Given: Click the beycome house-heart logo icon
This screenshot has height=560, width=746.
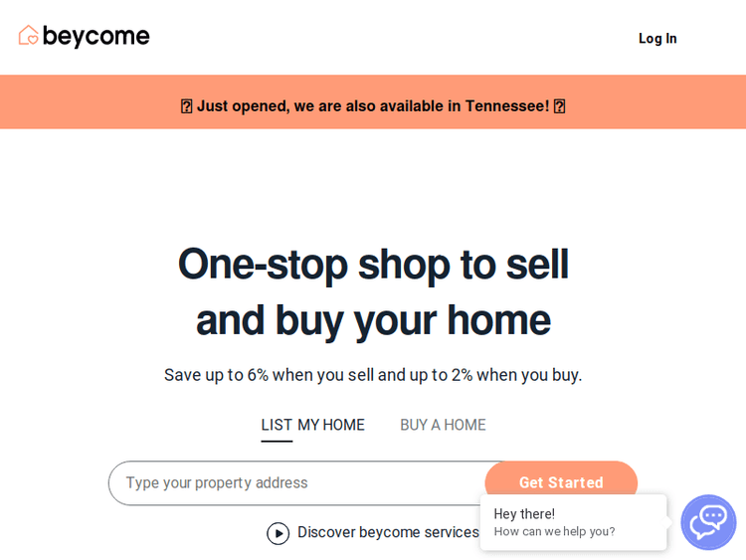Looking at the screenshot, I should tap(29, 36).
